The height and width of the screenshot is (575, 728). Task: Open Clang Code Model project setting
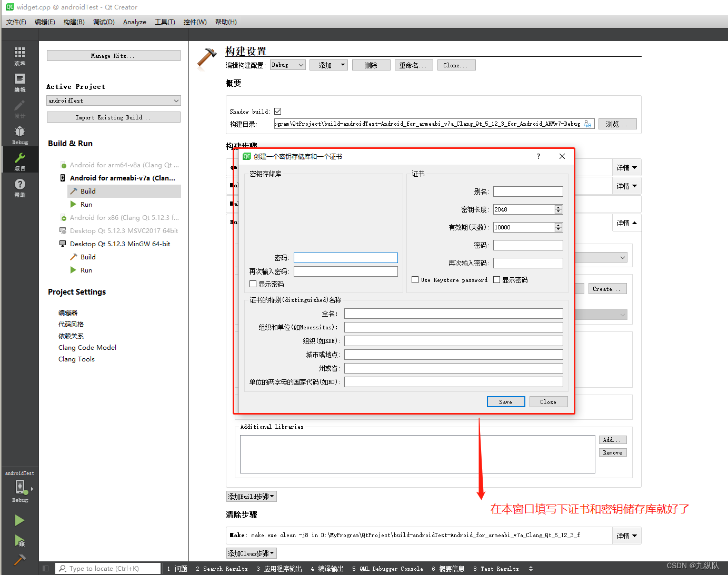[x=87, y=348]
